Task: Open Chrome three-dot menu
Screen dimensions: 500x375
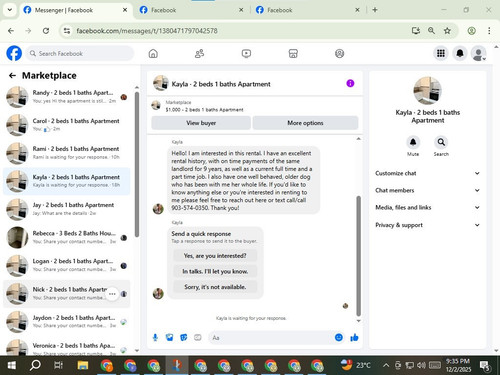Action: pyautogui.click(x=489, y=31)
